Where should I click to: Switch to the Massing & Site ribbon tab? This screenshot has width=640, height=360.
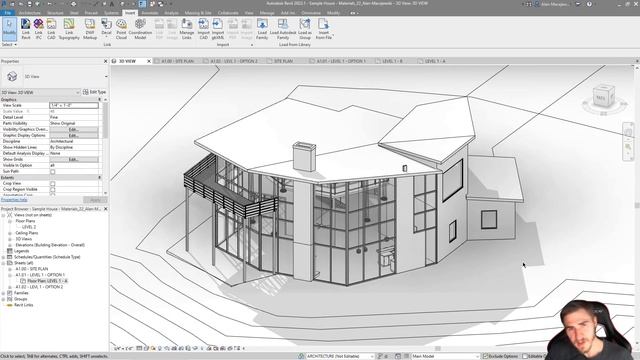pos(198,13)
